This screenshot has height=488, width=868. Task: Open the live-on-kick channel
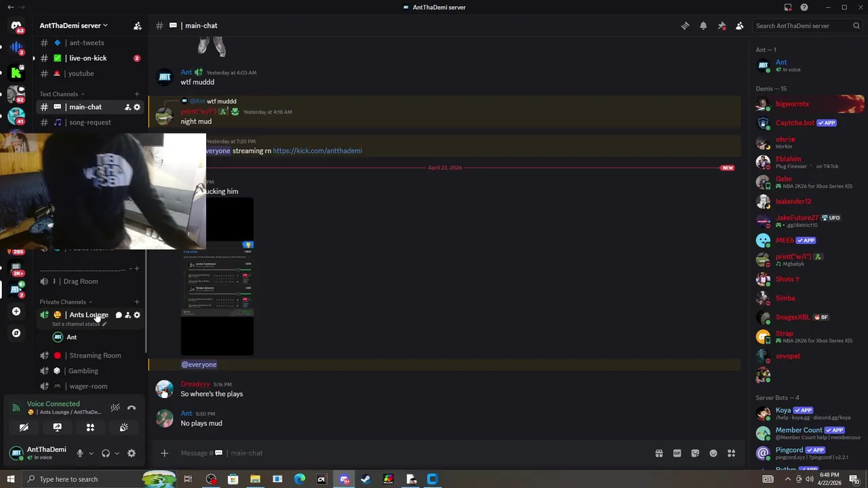pos(90,58)
